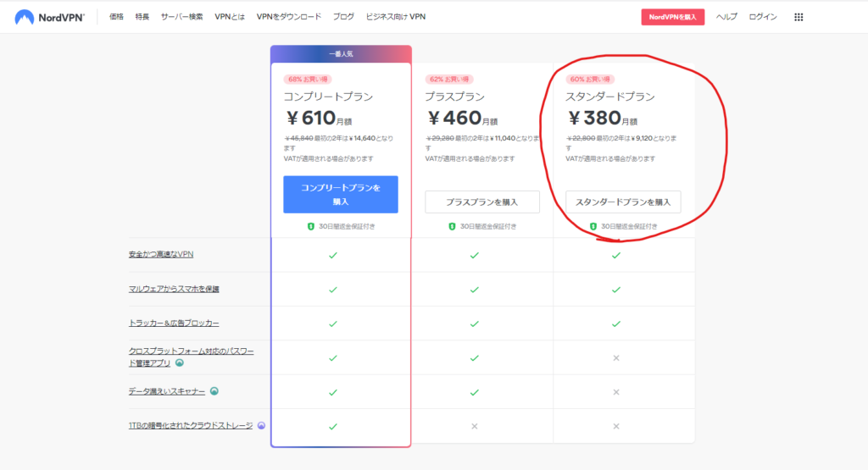This screenshot has width=868, height=470.
Task: Click shield icon under スタンダードプラン button
Action: click(593, 226)
